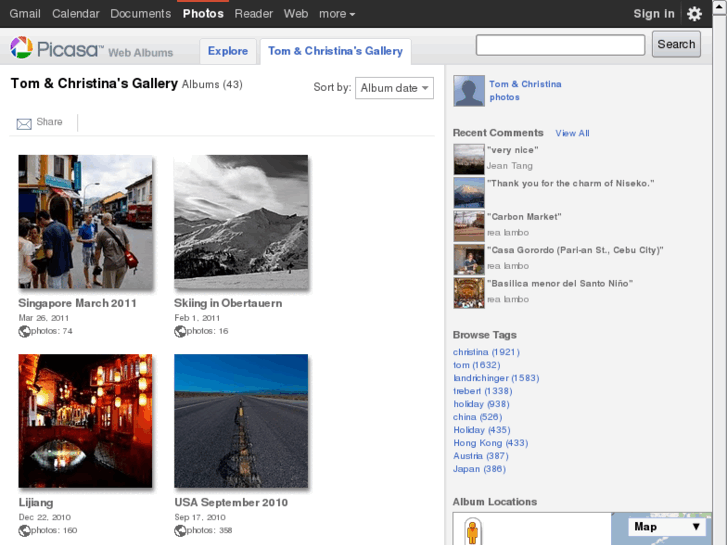
Task: Open the Lijiang title link
Action: 36,503
